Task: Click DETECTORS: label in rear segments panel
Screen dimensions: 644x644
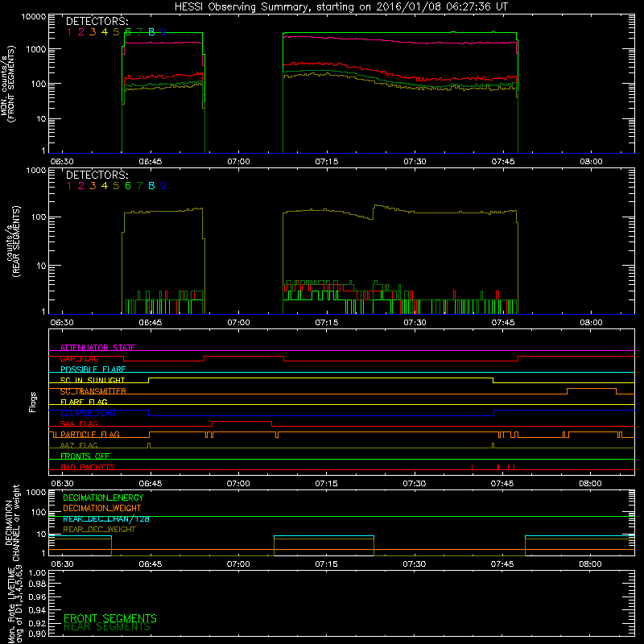Action: tap(97, 175)
